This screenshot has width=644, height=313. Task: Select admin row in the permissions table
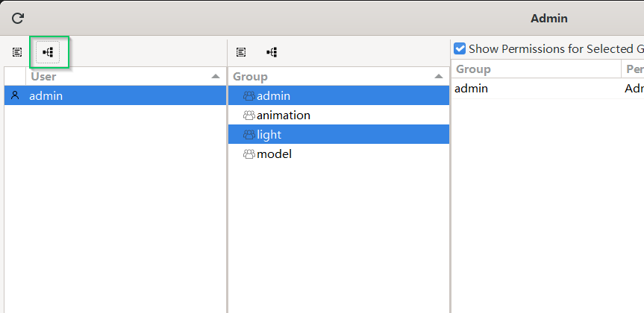472,89
